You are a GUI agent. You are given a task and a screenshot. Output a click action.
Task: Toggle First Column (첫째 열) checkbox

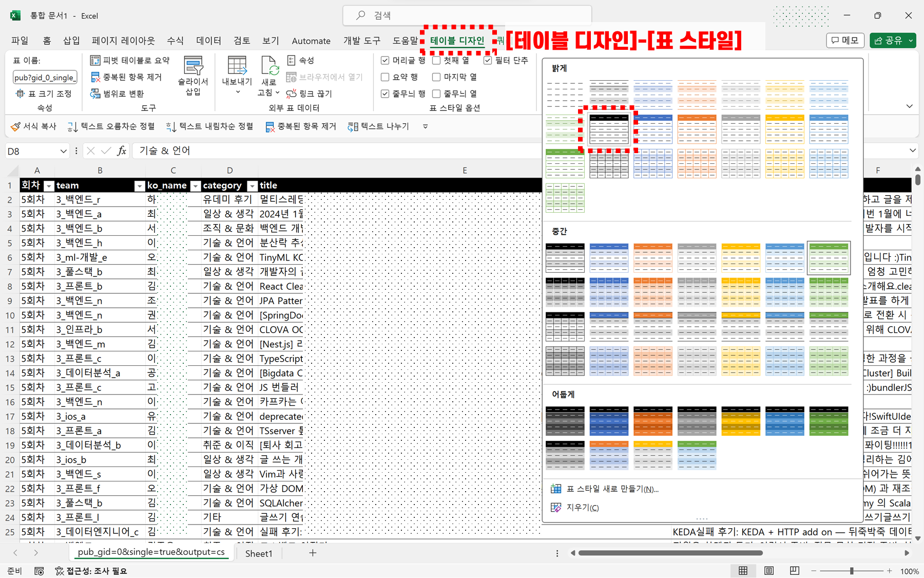(x=436, y=61)
